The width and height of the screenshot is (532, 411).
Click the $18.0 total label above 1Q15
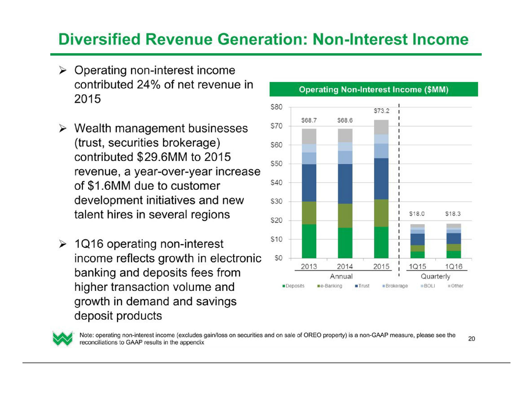(x=417, y=214)
